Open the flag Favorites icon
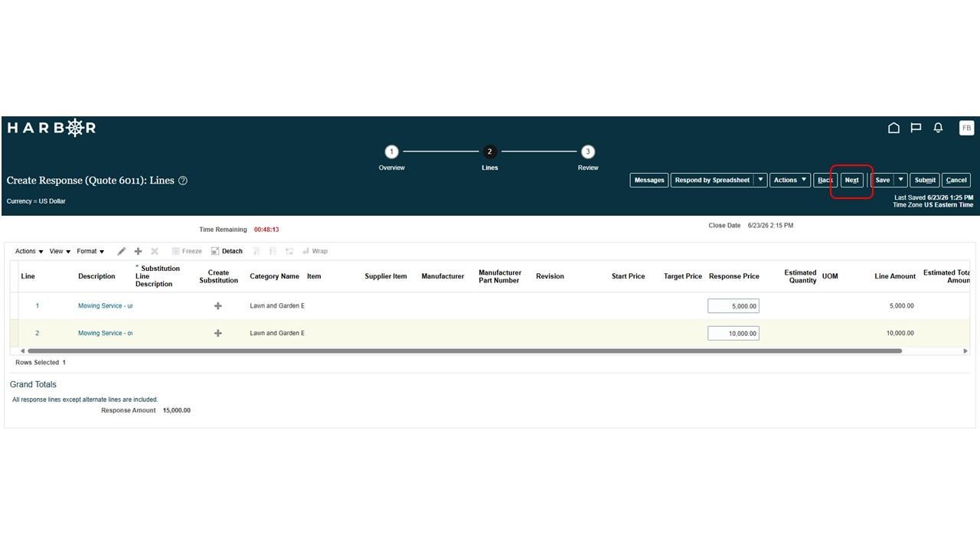The image size is (980, 551). click(x=916, y=128)
